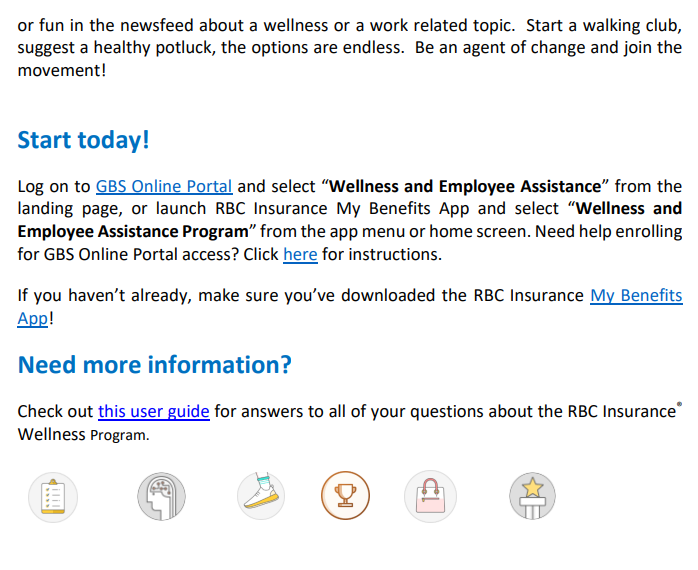
Task: Click the word "movement!" in first paragraph
Action: coord(62,70)
